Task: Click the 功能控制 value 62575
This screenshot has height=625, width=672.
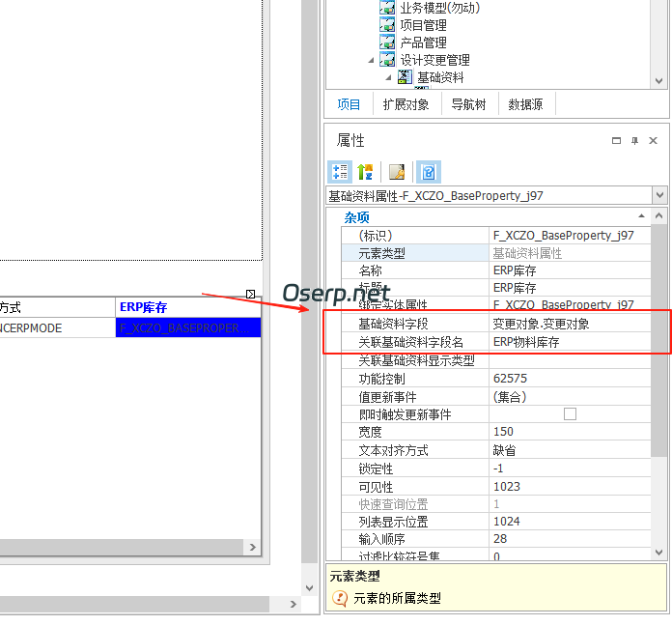Action: tap(570, 379)
